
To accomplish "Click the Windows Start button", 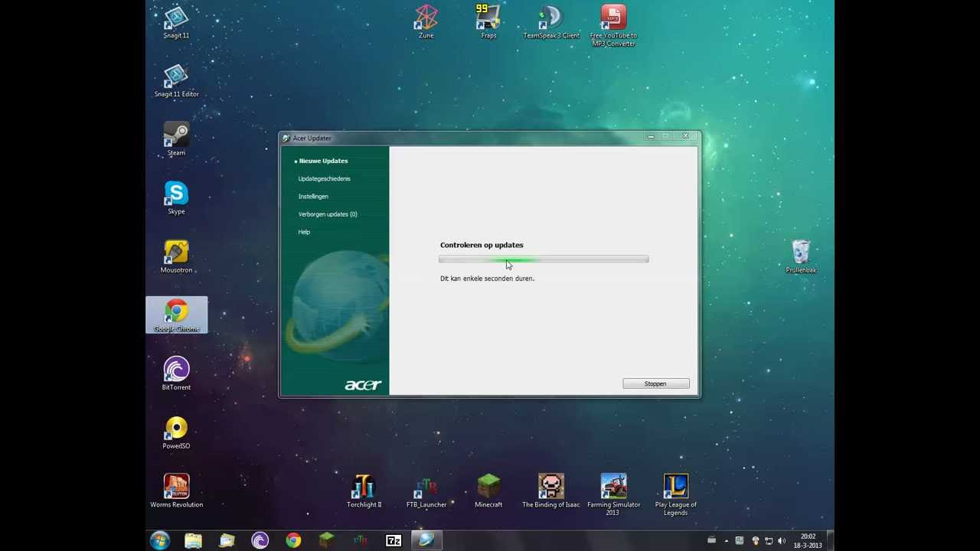I will (160, 540).
